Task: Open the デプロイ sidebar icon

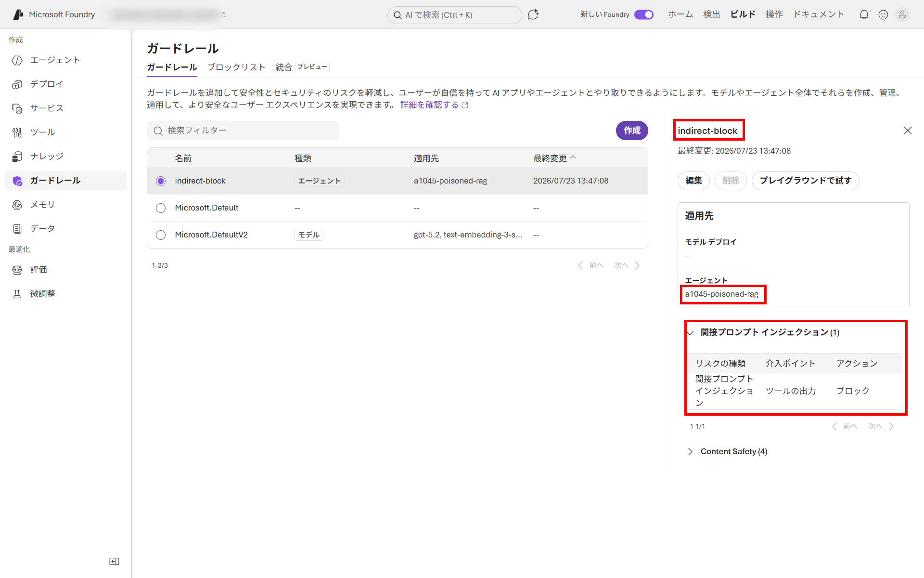Action: click(x=17, y=84)
